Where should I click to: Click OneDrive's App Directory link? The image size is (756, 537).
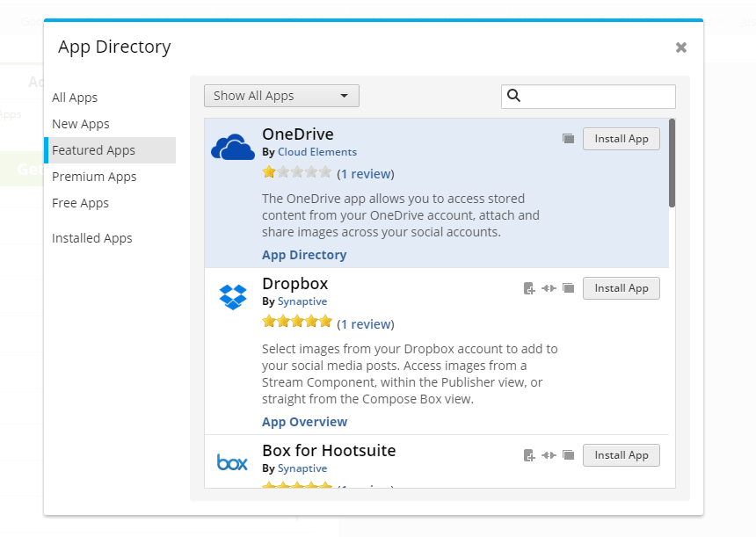click(304, 255)
